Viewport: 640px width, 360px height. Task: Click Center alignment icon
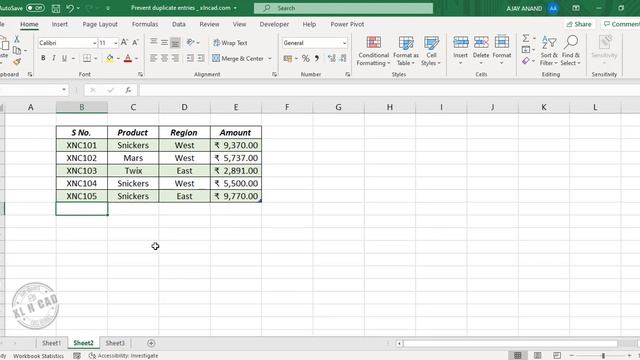pyautogui.click(x=164, y=58)
